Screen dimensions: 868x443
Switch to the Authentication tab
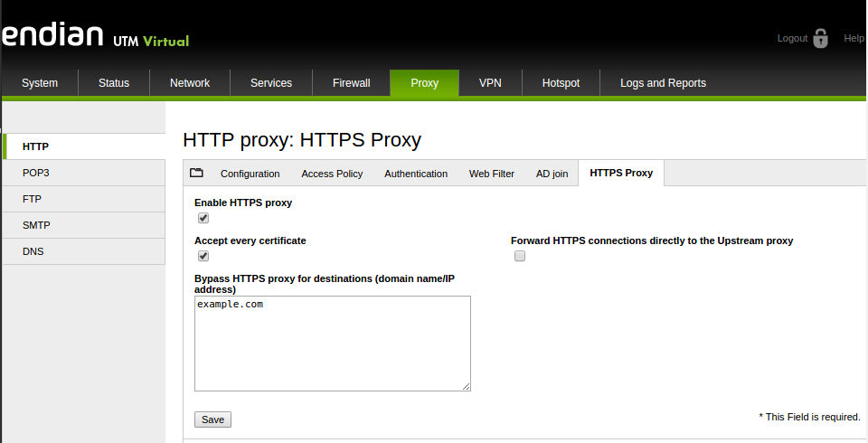pyautogui.click(x=416, y=174)
